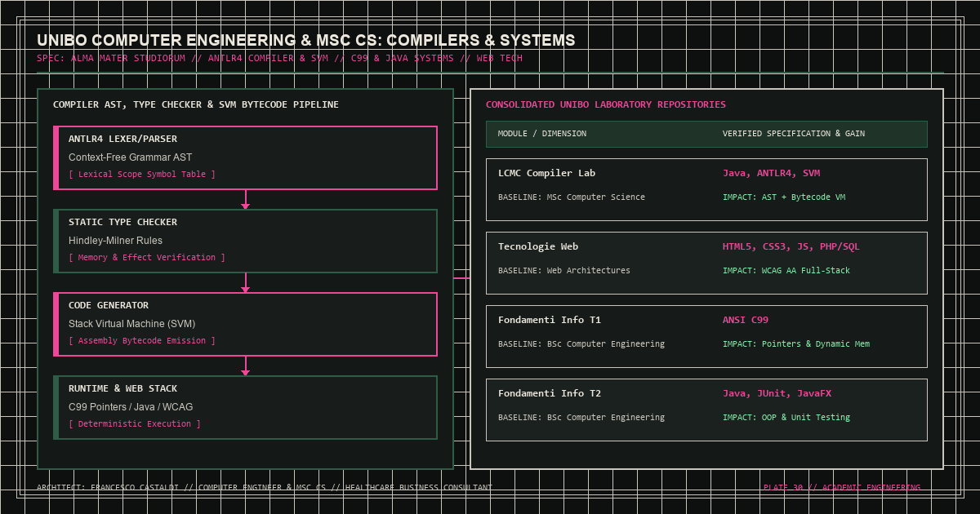Image resolution: width=980 pixels, height=514 pixels.
Task: Click '[ Memory & Effect Verification ]' label
Action: coord(147,258)
